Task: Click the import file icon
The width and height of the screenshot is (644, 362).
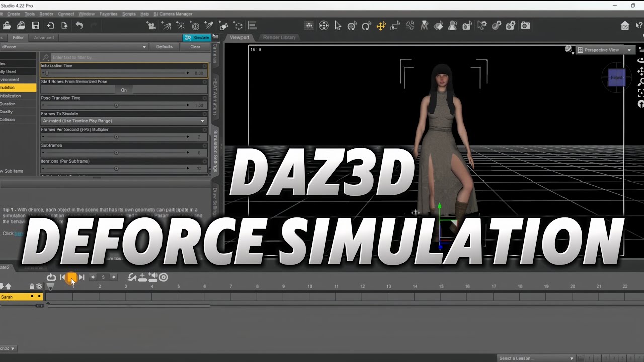Action: coord(50,26)
